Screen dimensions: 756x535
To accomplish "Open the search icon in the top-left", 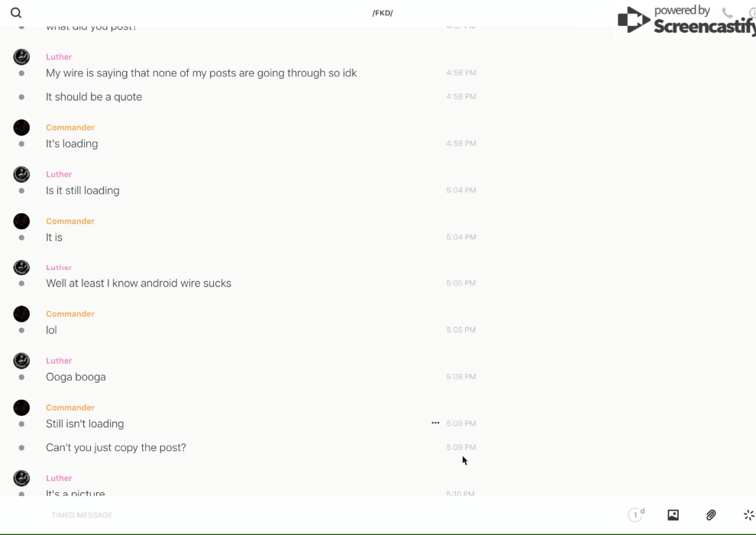I will pyautogui.click(x=16, y=13).
